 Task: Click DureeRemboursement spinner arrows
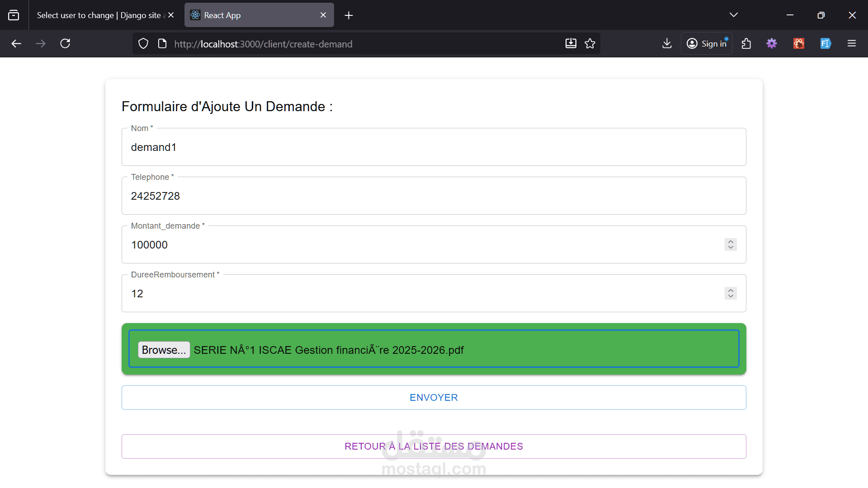coord(731,293)
